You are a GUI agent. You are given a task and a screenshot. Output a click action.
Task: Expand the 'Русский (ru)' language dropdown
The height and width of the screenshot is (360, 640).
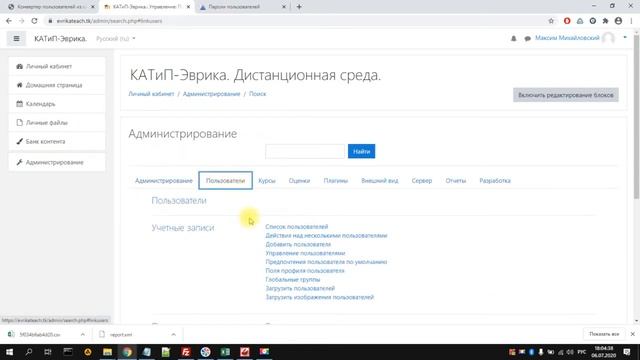(x=116, y=39)
